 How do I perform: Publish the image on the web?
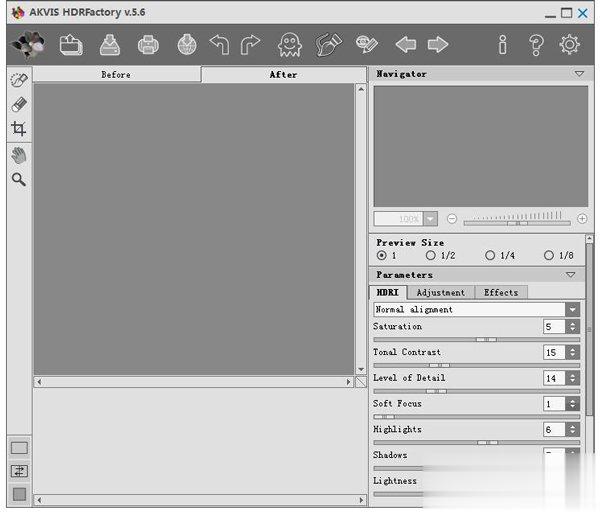pos(187,45)
